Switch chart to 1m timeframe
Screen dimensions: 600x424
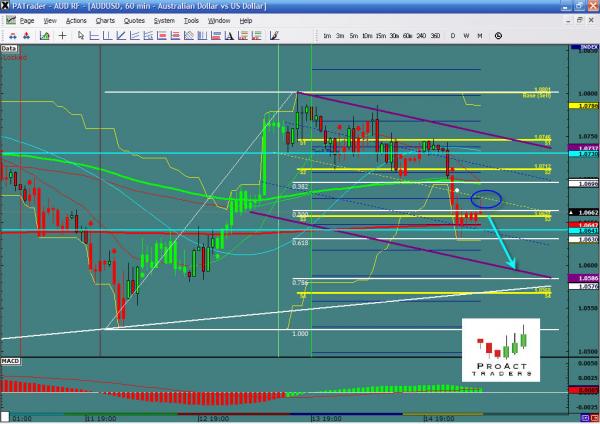pos(327,35)
